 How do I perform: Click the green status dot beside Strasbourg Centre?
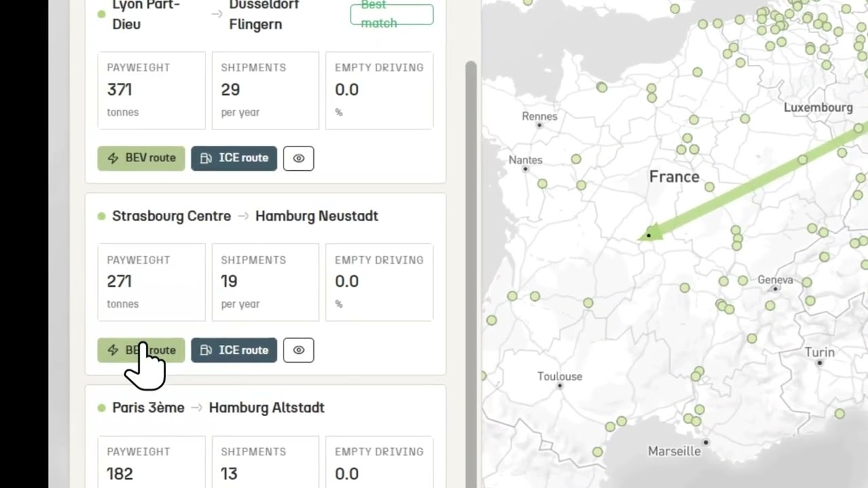click(x=102, y=216)
